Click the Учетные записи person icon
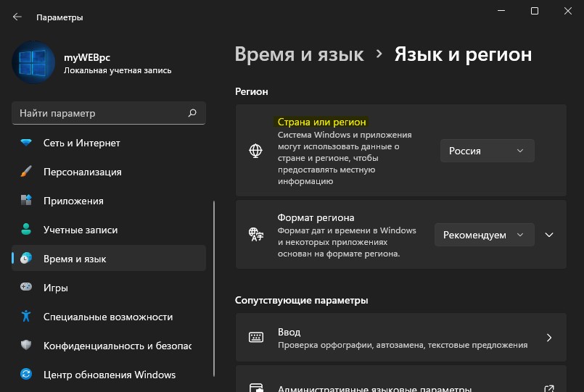The height and width of the screenshot is (392, 584). (26, 229)
